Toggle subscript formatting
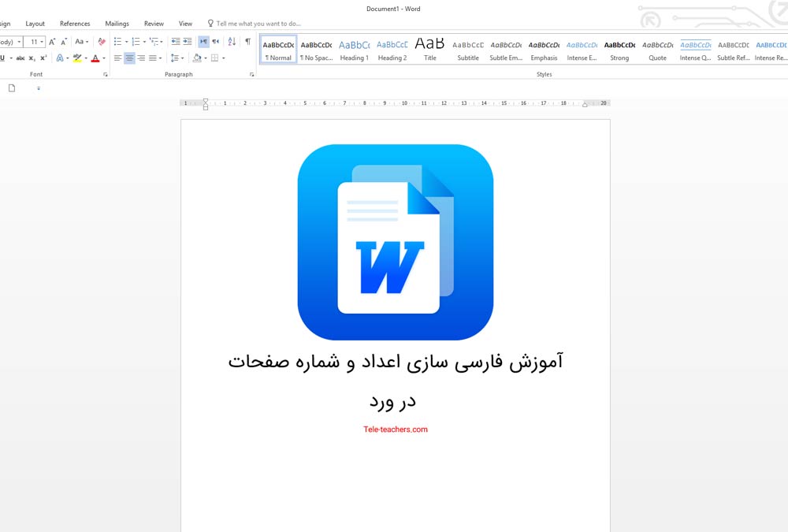 (32, 58)
